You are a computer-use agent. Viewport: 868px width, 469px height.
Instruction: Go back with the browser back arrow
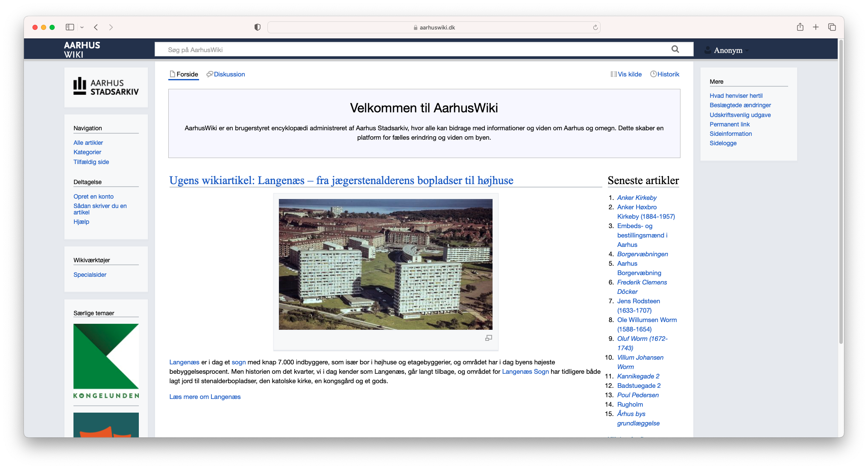(96, 27)
